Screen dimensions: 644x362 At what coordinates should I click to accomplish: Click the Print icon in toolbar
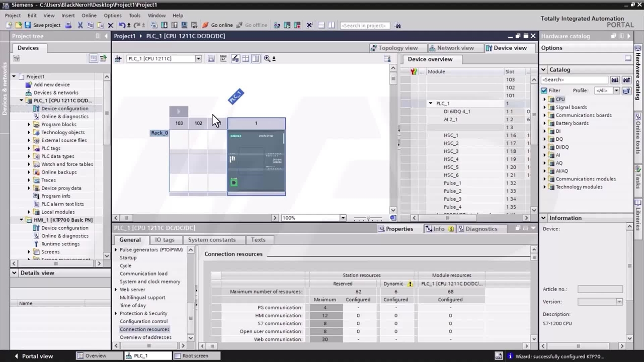[x=68, y=25]
